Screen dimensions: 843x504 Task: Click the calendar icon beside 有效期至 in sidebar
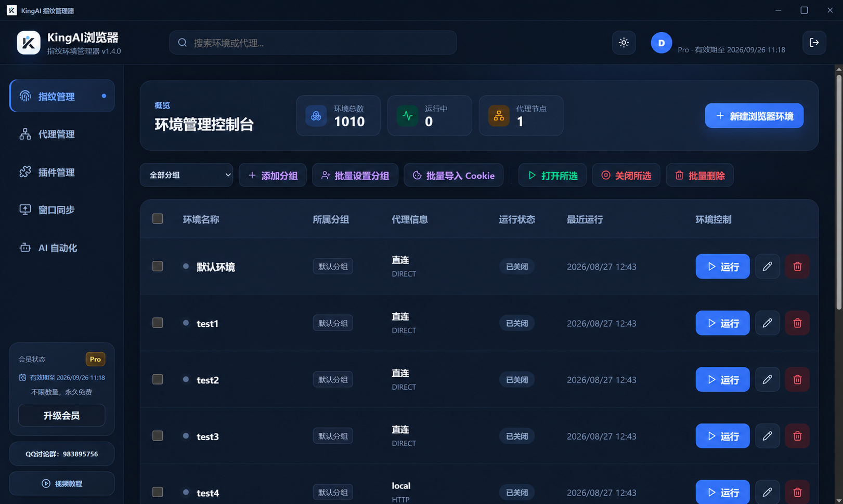[22, 378]
